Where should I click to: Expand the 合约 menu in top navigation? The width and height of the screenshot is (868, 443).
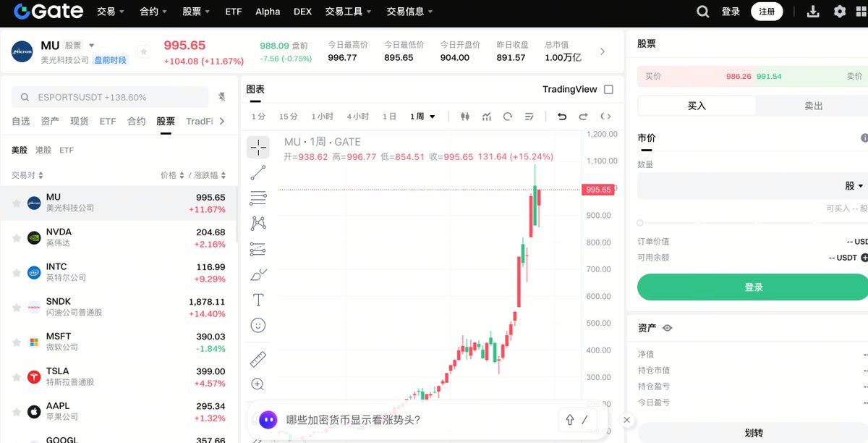(153, 12)
